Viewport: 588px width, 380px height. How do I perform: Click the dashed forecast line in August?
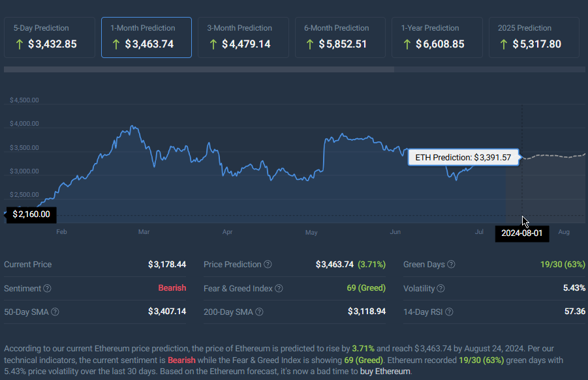tap(555, 156)
